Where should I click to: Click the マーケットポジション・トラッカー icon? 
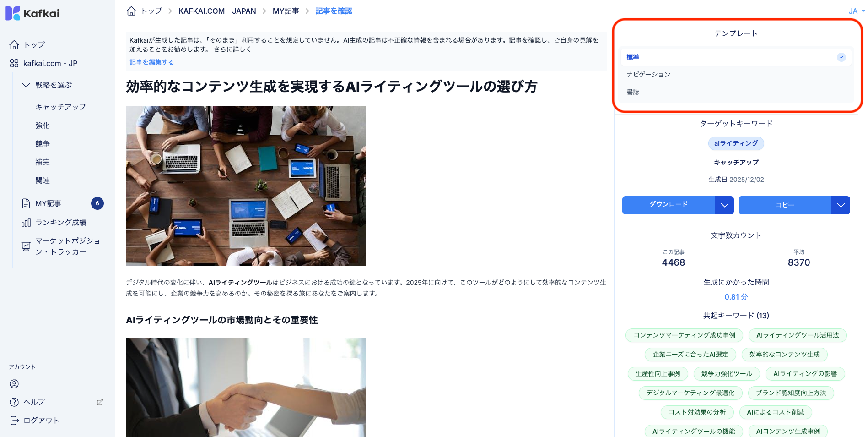click(26, 246)
